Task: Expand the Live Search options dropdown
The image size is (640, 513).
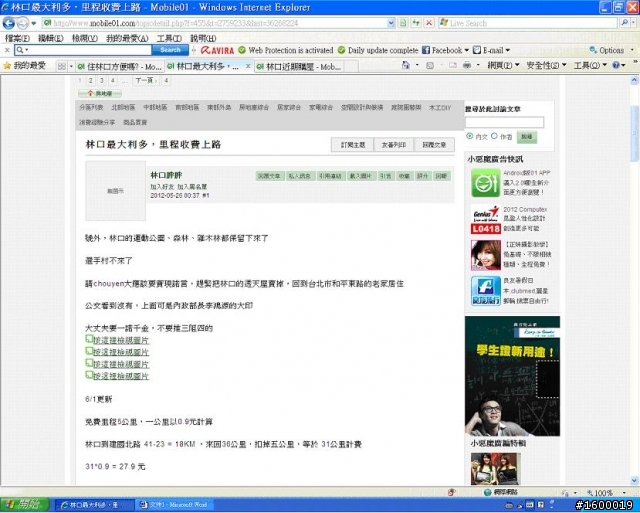Action: point(634,23)
